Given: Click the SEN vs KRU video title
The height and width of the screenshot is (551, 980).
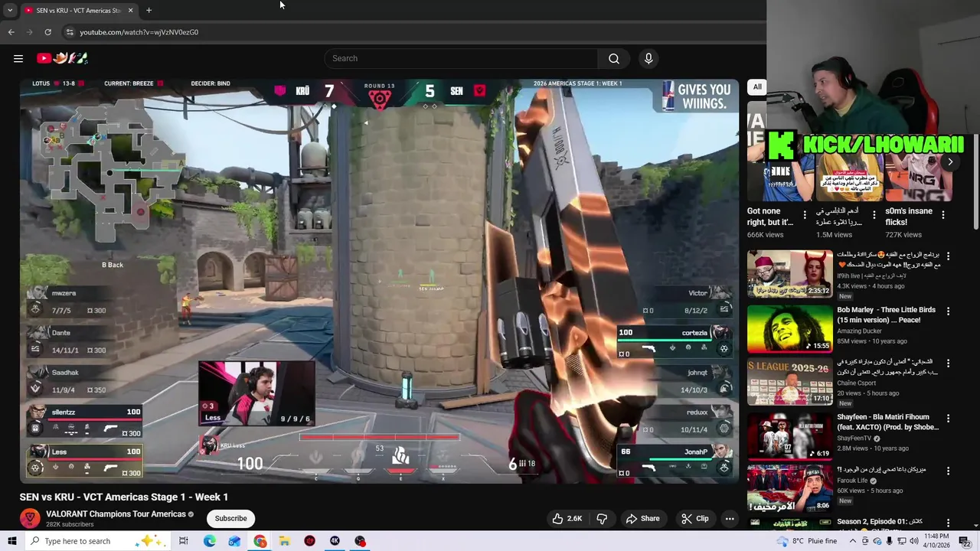Looking at the screenshot, I should pos(124,497).
